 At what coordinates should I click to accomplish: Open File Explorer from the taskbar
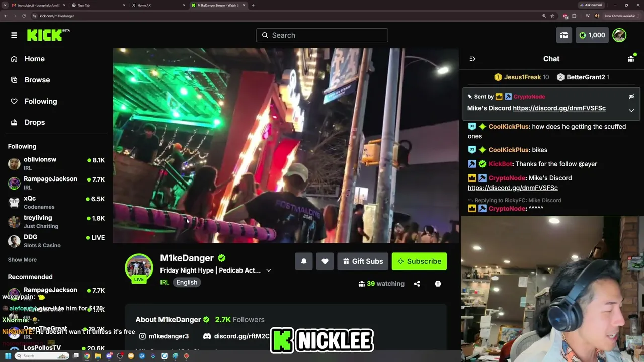(98, 356)
